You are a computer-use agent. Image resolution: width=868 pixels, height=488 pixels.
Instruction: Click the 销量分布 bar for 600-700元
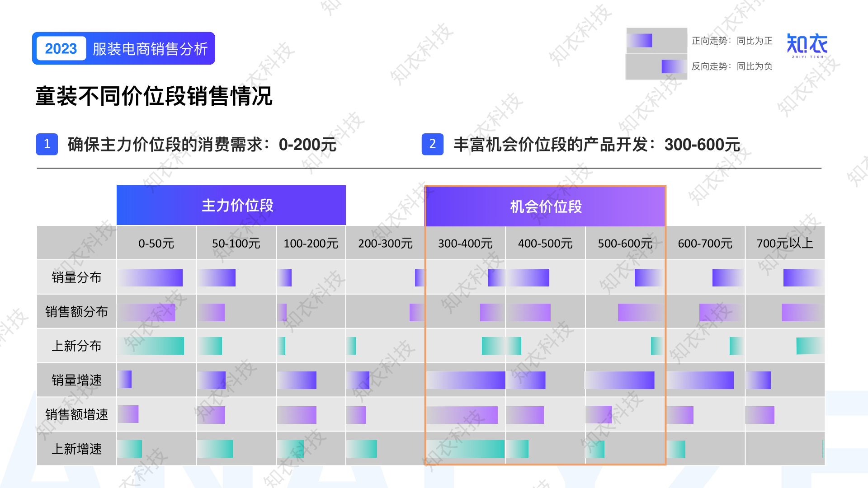(728, 277)
